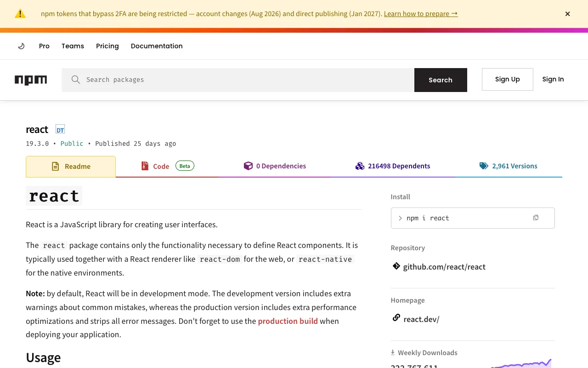Open the 0 Dependencies tab
588x368 pixels.
[x=275, y=166]
